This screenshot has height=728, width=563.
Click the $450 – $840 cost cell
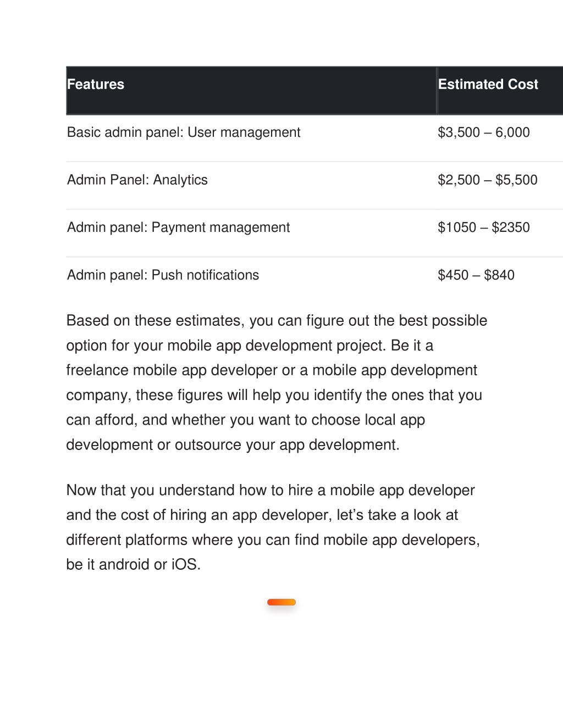(476, 275)
